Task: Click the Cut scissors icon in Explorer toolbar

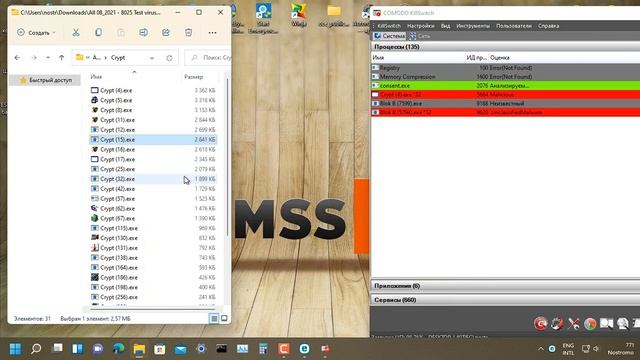Action: pyautogui.click(x=76, y=32)
